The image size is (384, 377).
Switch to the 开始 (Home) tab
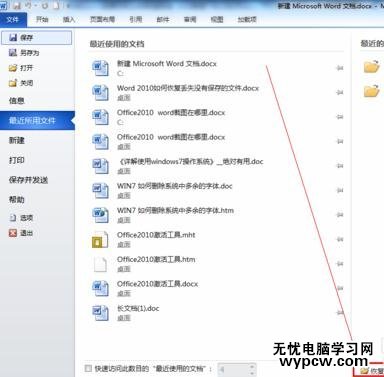click(x=42, y=19)
